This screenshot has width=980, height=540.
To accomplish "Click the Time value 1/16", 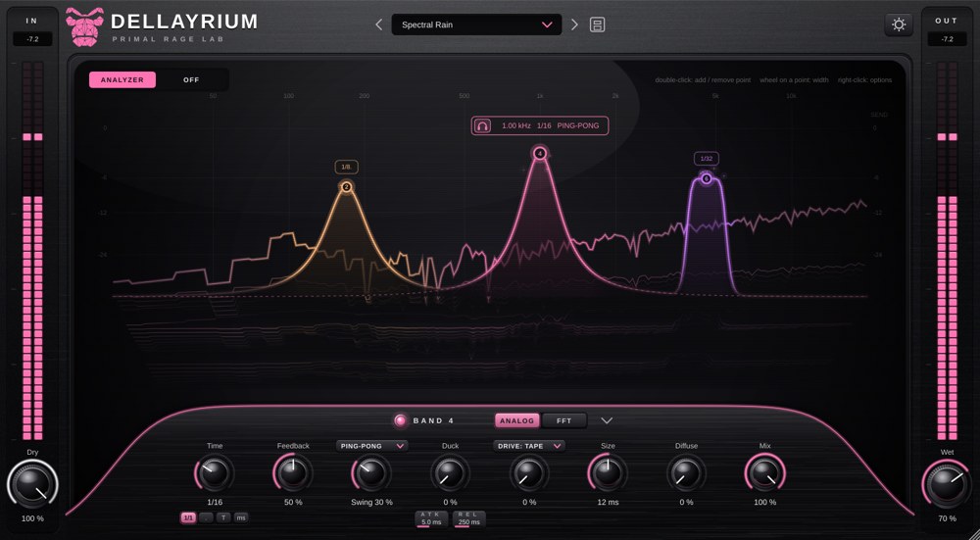I will click(x=215, y=503).
